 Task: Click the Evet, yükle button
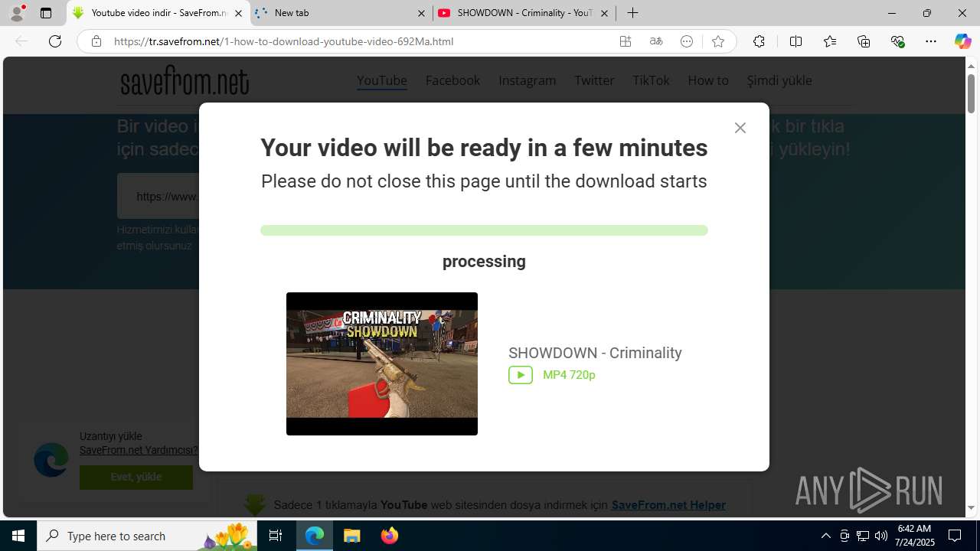(x=136, y=477)
